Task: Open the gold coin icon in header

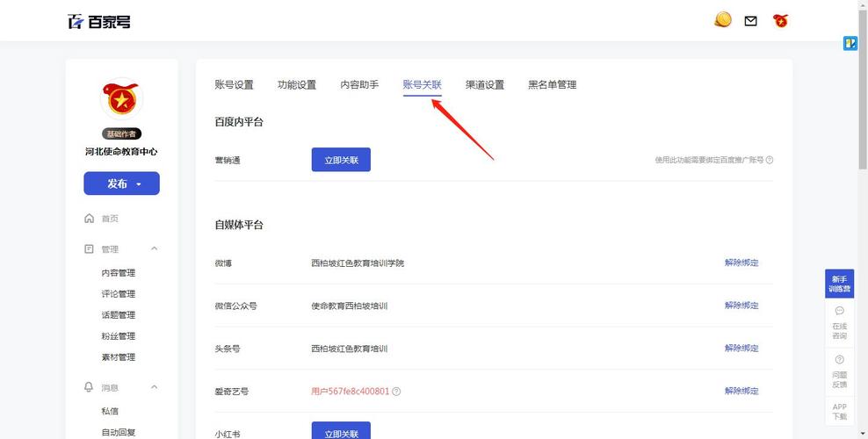Action: pos(722,20)
